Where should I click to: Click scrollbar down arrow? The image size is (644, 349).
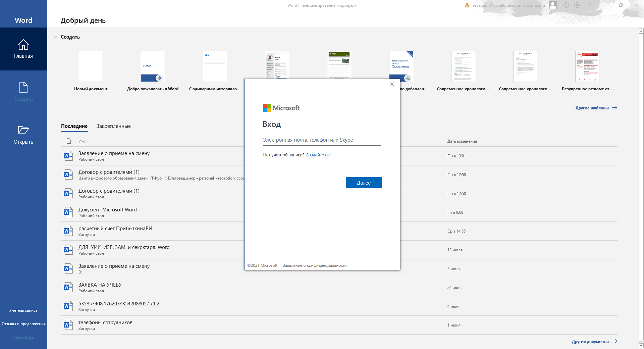(x=641, y=346)
